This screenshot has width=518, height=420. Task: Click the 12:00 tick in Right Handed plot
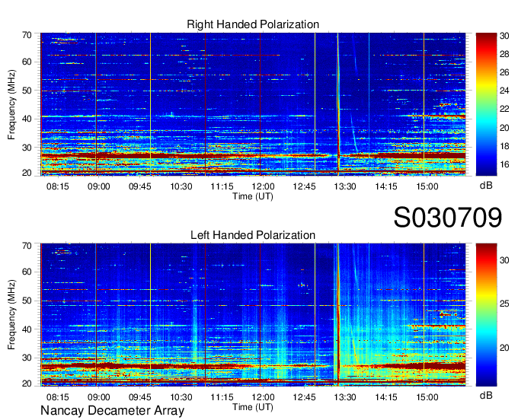[x=263, y=186]
